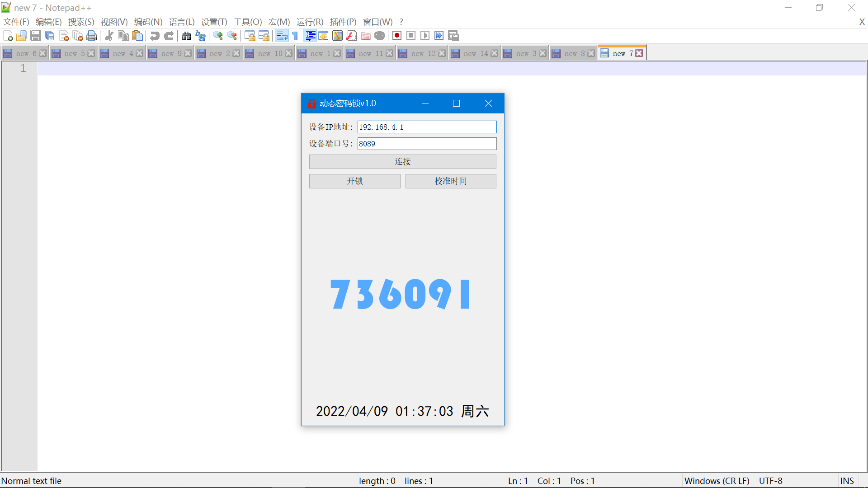Screen dimensions: 868x488
Task: Open the 工具(O) menu
Action: point(248,22)
